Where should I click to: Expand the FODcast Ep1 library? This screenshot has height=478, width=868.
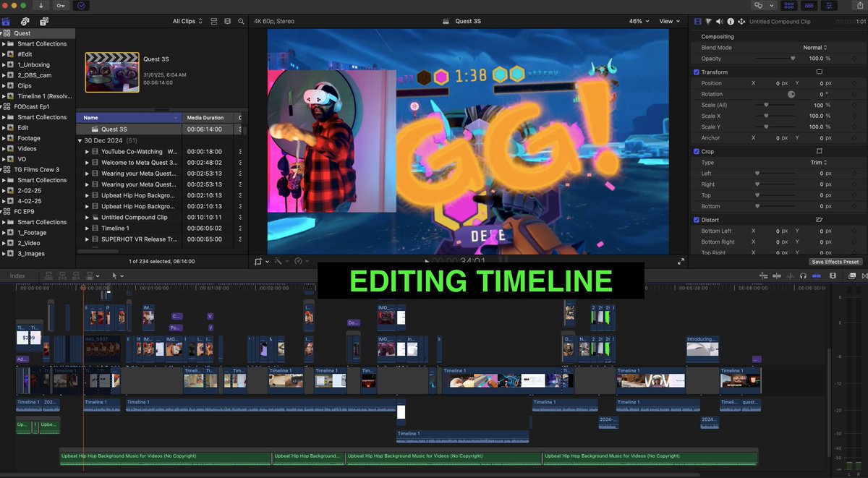4,106
